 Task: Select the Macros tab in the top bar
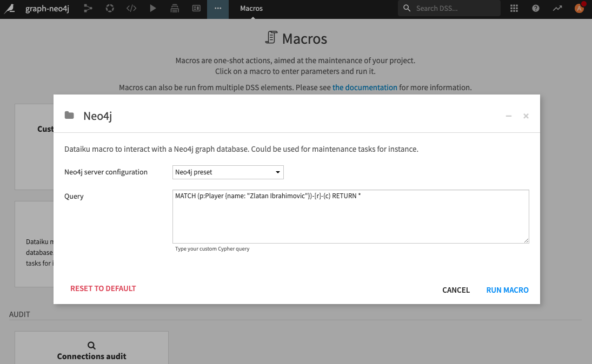pyautogui.click(x=251, y=8)
